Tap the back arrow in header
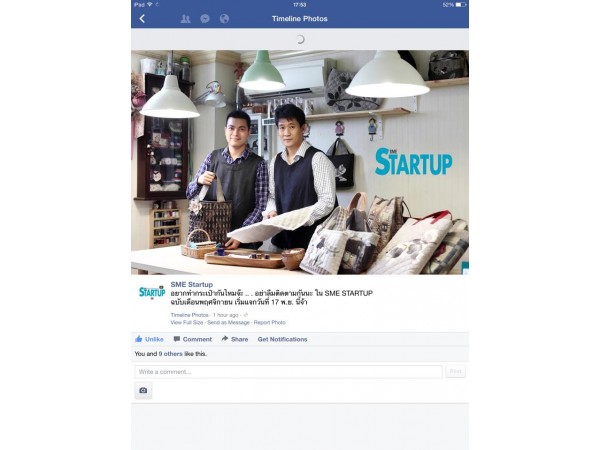This screenshot has height=450, width=600. point(142,18)
